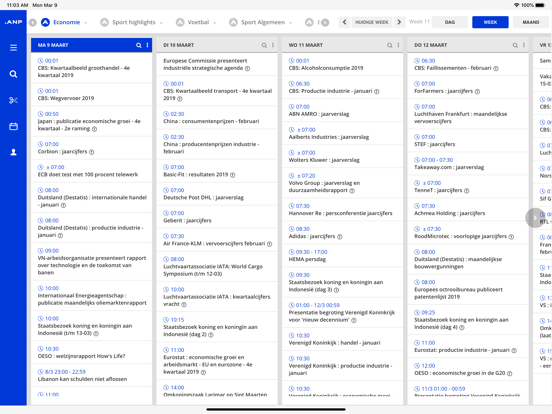Screen dimensions: 552x414
Task: Open the DI 10 MAART column header
Action: (x=217, y=45)
